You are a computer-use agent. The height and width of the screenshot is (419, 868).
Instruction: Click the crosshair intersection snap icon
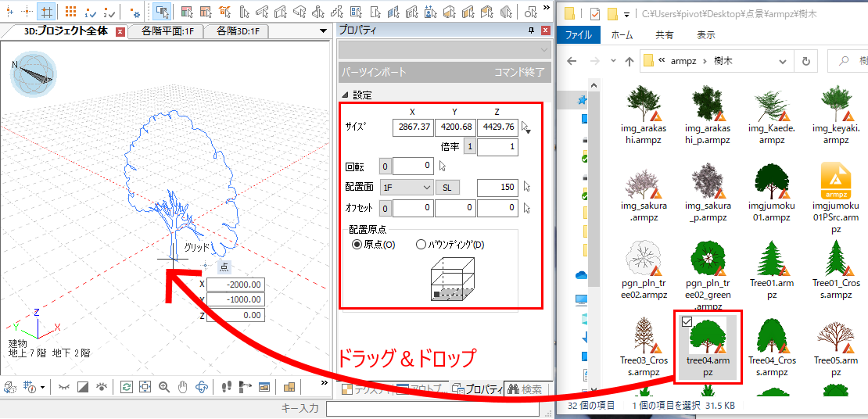coord(27,10)
